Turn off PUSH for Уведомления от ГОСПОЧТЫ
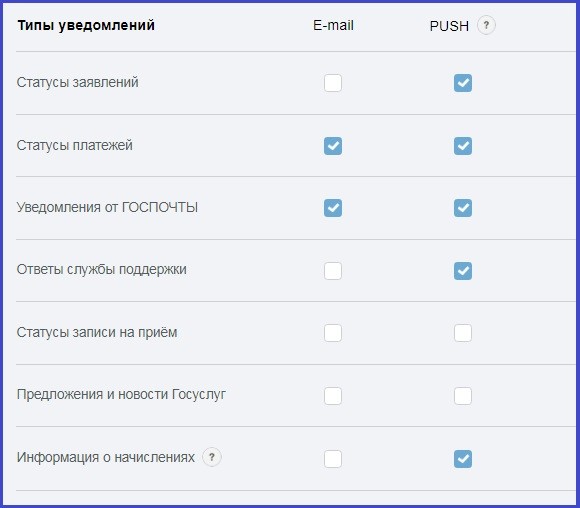The image size is (580, 508). (463, 208)
